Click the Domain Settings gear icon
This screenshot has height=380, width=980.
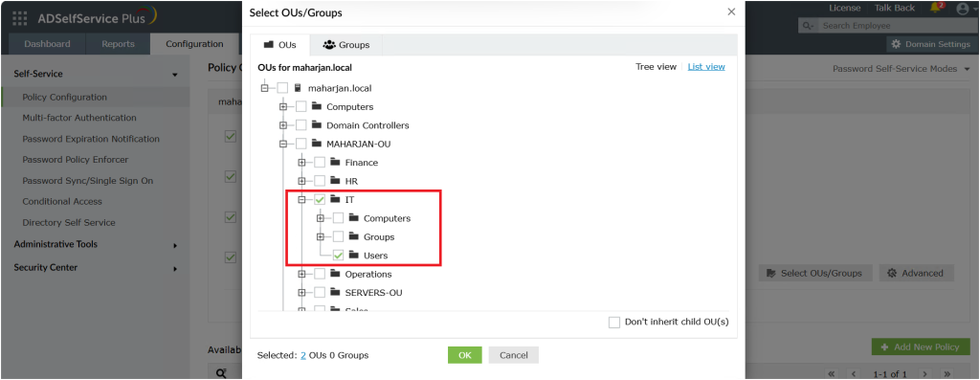click(896, 44)
